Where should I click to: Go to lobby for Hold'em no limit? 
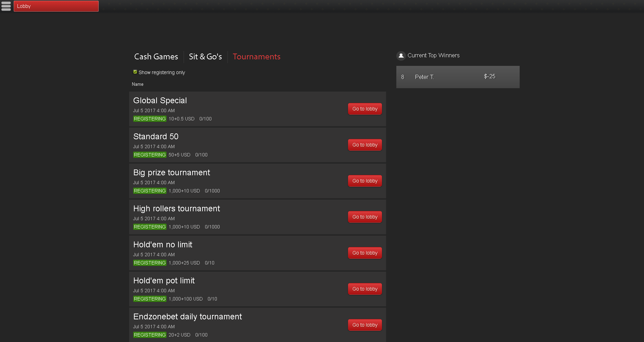(365, 253)
